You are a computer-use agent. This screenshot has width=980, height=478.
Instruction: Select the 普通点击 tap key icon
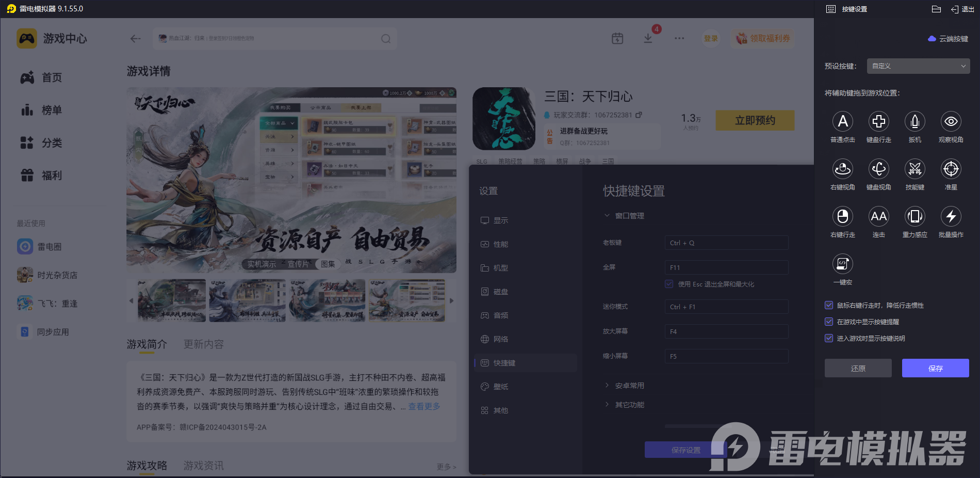pyautogui.click(x=842, y=122)
